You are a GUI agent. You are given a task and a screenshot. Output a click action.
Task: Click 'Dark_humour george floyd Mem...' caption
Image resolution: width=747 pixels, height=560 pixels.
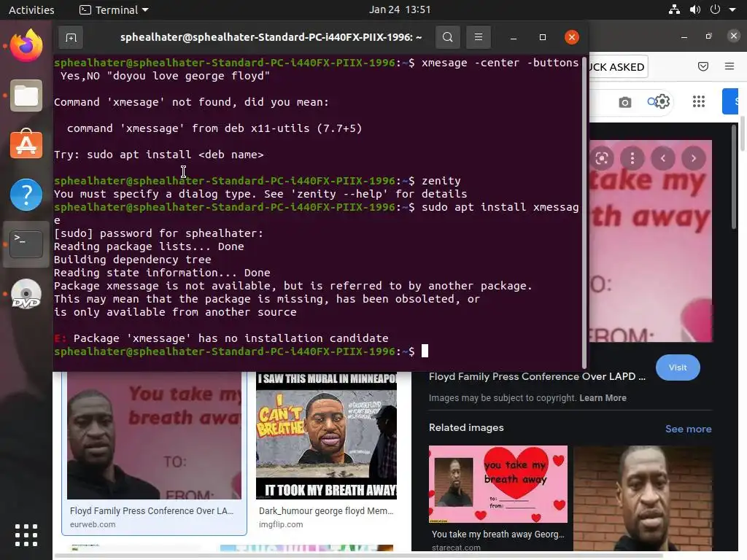[x=326, y=511]
